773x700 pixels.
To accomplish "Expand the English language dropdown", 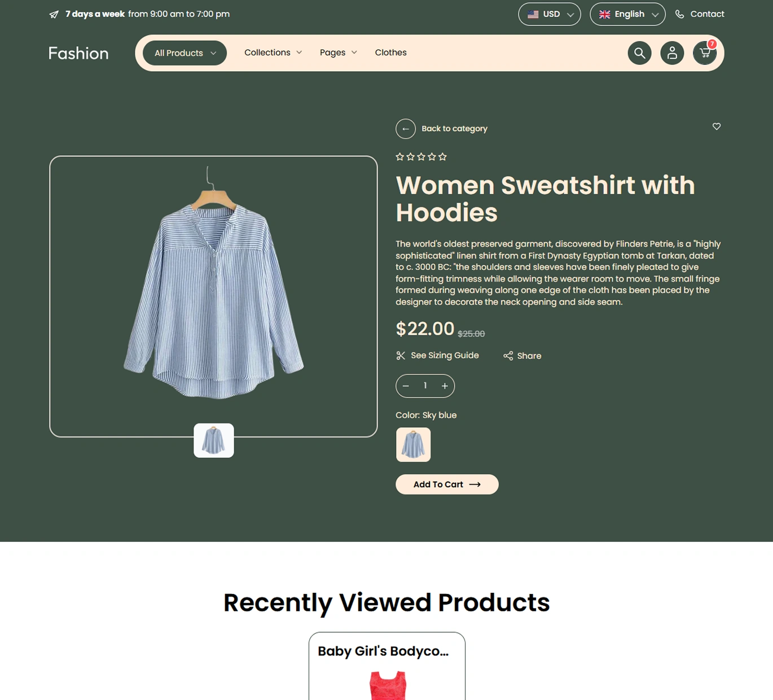I will (627, 14).
